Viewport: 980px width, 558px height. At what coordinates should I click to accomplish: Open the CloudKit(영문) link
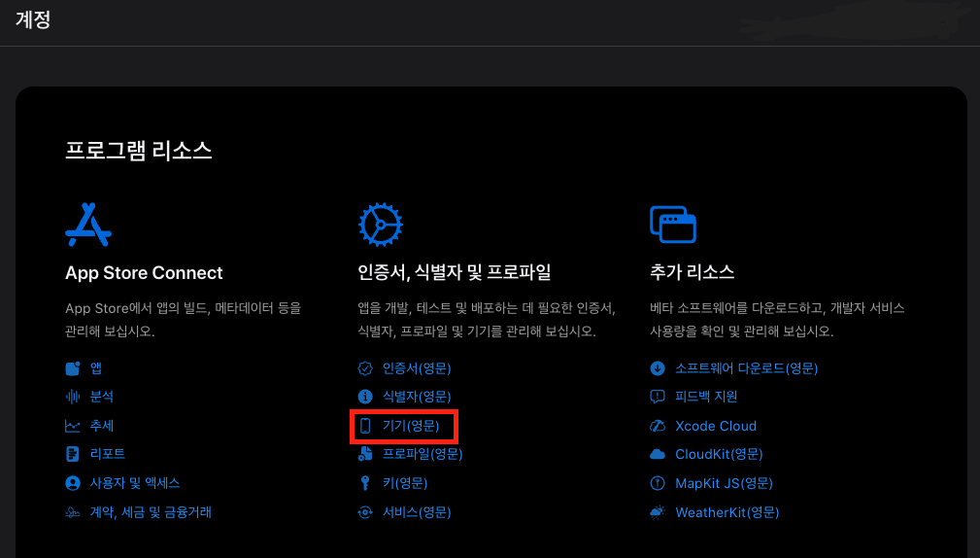pyautogui.click(x=719, y=454)
